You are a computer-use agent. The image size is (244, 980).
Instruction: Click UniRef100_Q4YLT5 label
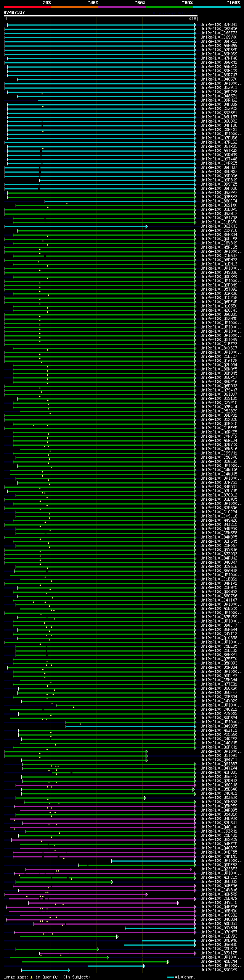tap(219, 903)
